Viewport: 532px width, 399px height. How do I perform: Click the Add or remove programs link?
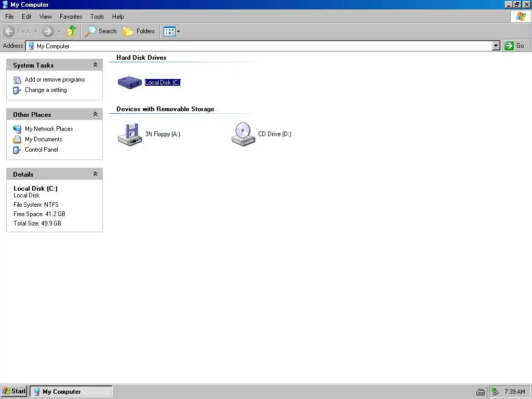[55, 79]
